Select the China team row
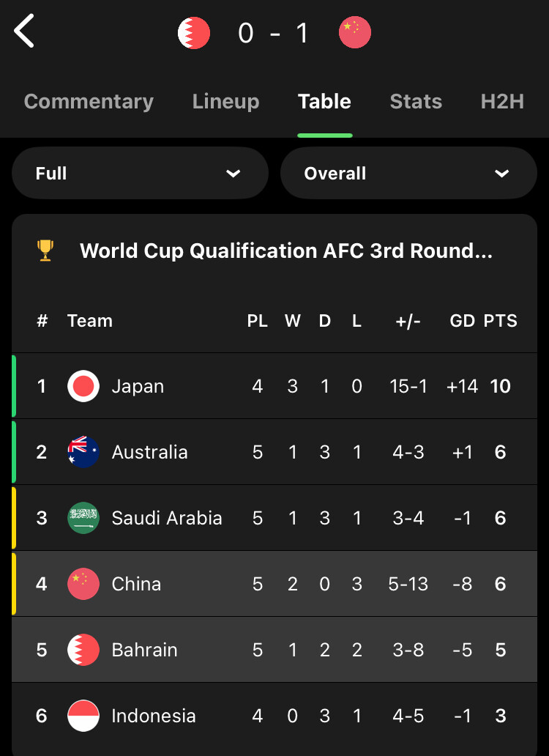This screenshot has height=756, width=549. click(274, 583)
